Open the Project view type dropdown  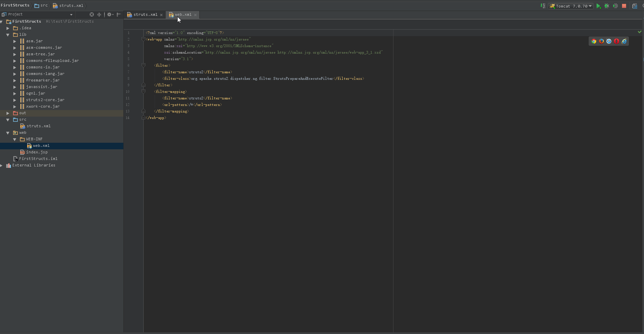point(71,14)
